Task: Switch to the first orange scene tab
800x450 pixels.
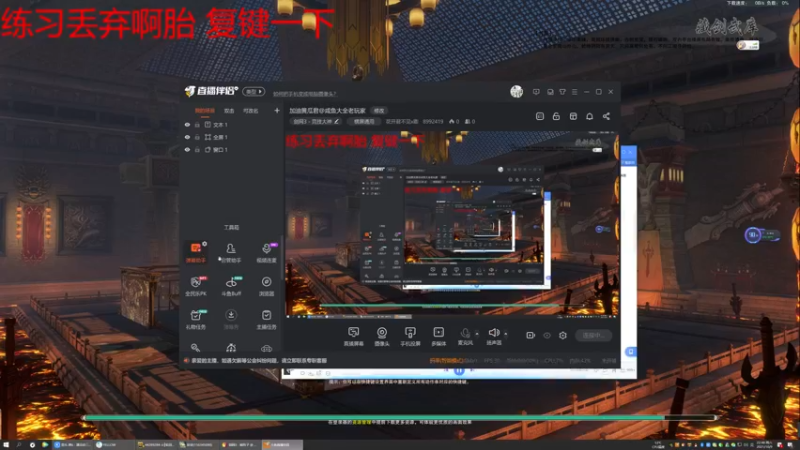Action: pos(205,111)
